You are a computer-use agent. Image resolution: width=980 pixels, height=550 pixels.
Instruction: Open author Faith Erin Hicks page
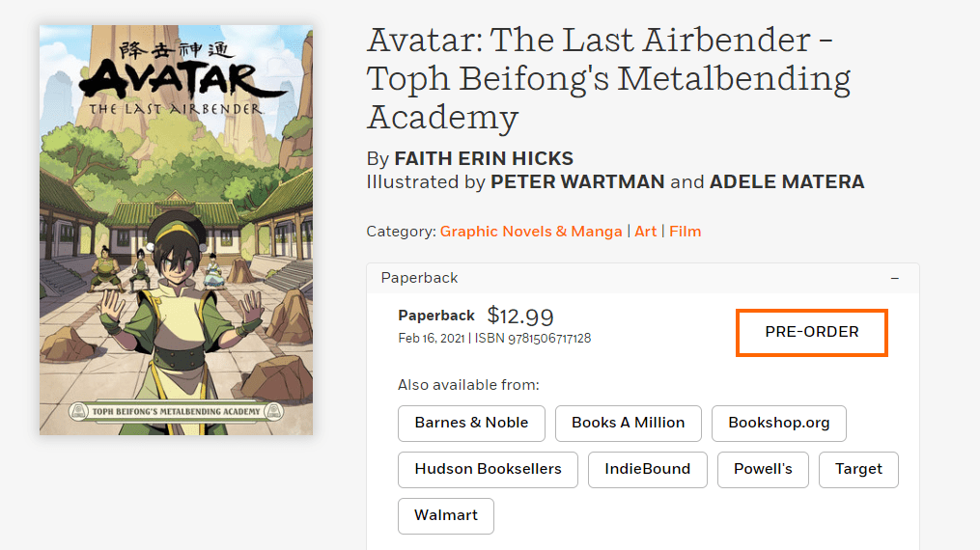(x=484, y=158)
